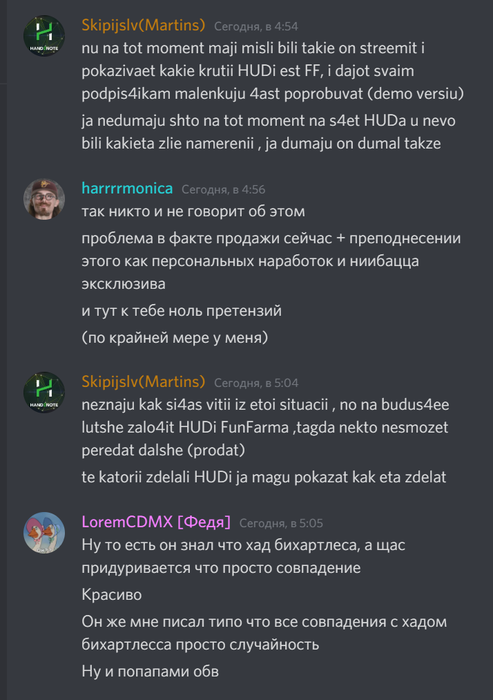Click the LoremCDMX [Федя] username
Image resolution: width=493 pixels, height=700 pixels.
(156, 522)
